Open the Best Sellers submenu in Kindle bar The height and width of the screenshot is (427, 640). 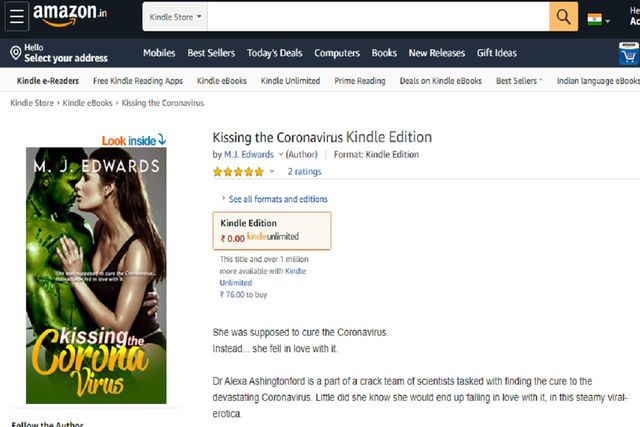[x=519, y=81]
